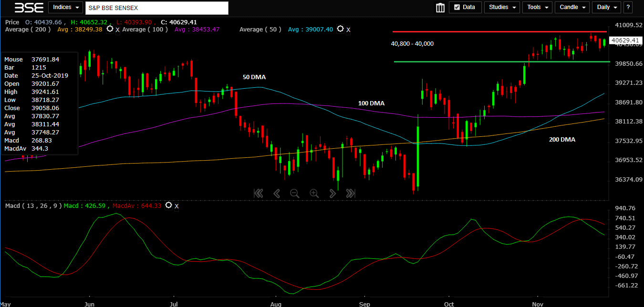Jump to the latest chart bars
Image resolution: width=644 pixels, height=307 pixels.
click(x=351, y=193)
